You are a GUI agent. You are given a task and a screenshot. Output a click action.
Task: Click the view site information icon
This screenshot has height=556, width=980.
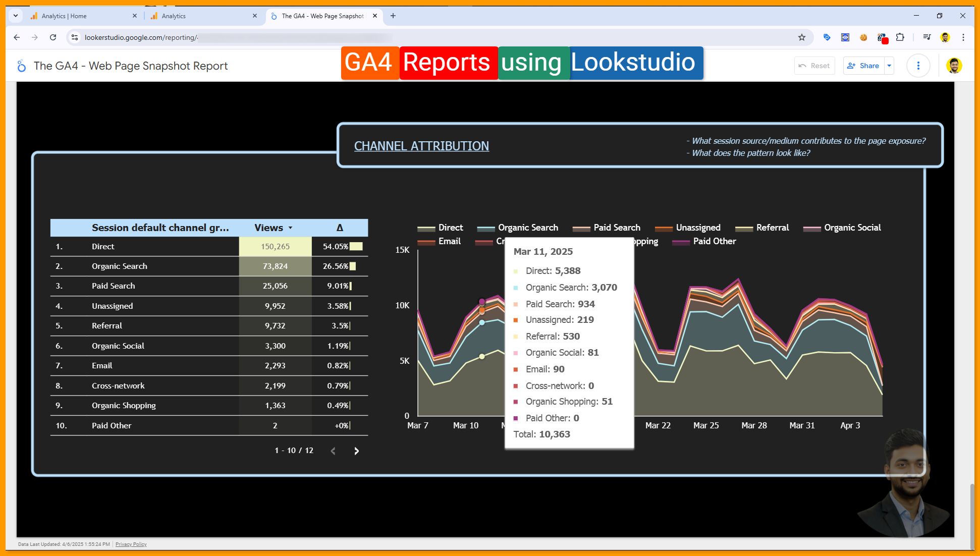click(75, 37)
